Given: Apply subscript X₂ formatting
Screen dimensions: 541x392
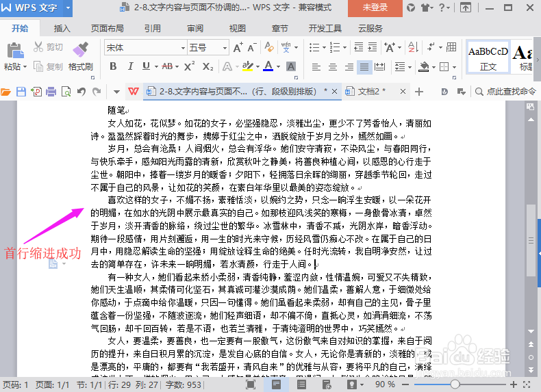Looking at the screenshot, I should (x=207, y=66).
